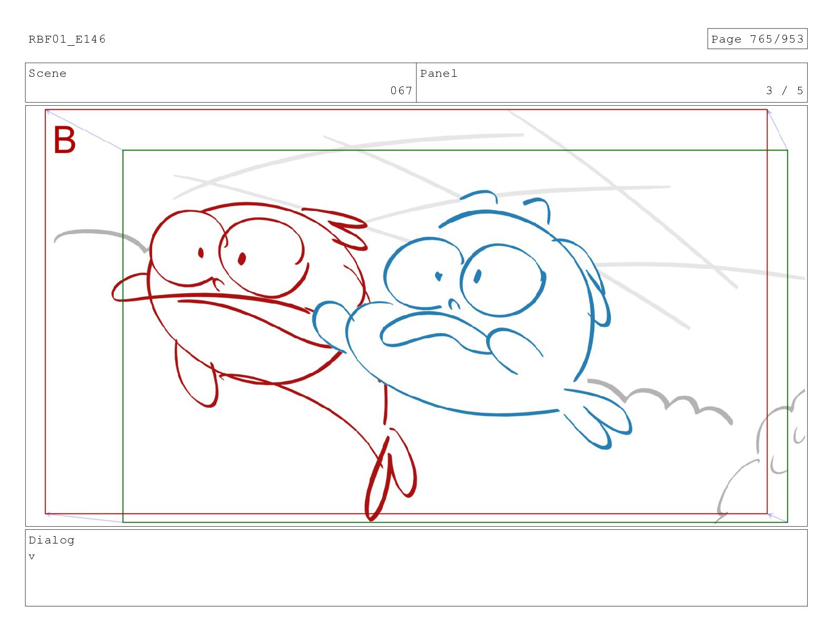This screenshot has height=644, width=834.
Task: Click the red camera frame letter B
Action: click(x=65, y=140)
